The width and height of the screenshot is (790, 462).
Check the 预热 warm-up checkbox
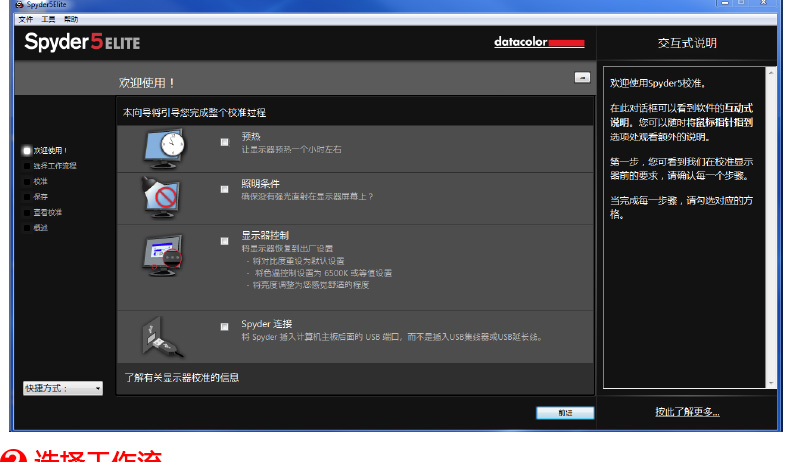coord(224,142)
